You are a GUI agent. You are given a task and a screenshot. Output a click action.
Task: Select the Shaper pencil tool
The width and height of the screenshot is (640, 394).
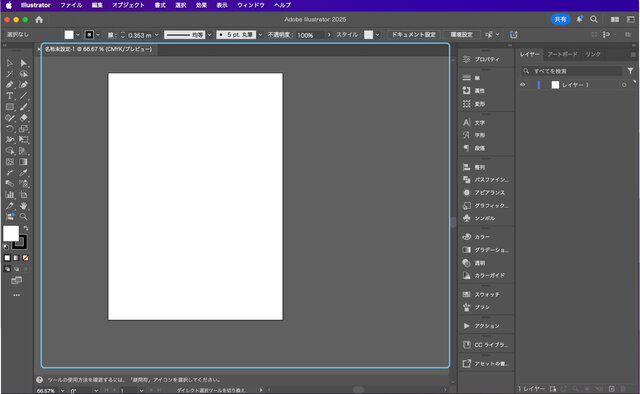pyautogui.click(x=9, y=118)
